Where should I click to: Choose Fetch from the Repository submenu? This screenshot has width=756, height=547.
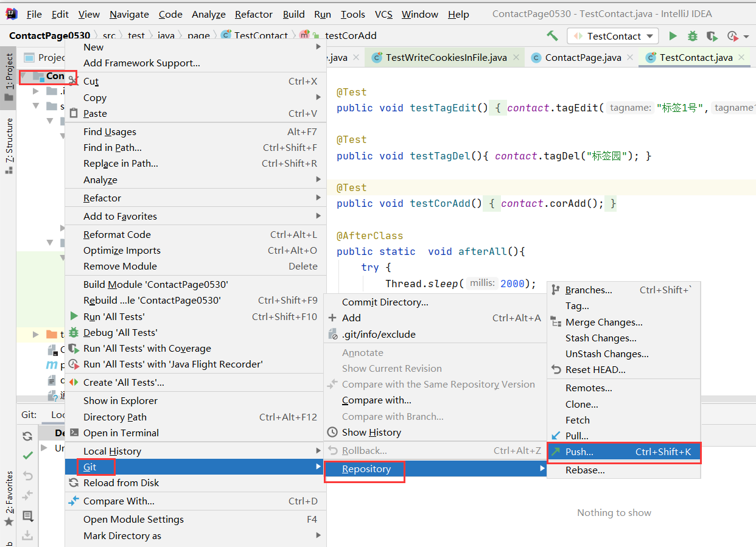(624, 420)
